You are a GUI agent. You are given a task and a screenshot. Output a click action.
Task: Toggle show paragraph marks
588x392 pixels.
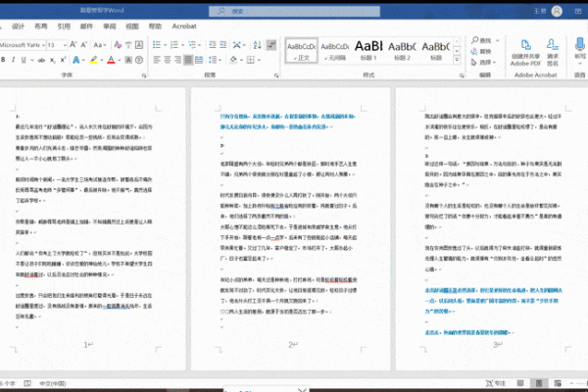271,45
